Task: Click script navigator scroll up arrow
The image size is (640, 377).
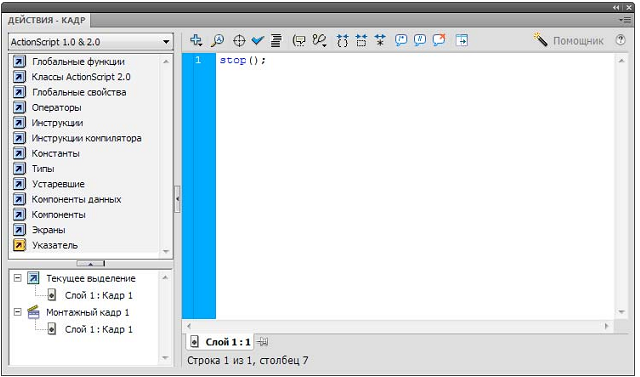Action: tap(165, 277)
